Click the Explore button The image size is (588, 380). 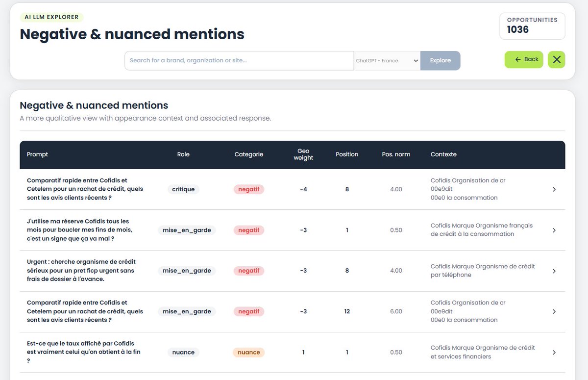click(x=441, y=60)
